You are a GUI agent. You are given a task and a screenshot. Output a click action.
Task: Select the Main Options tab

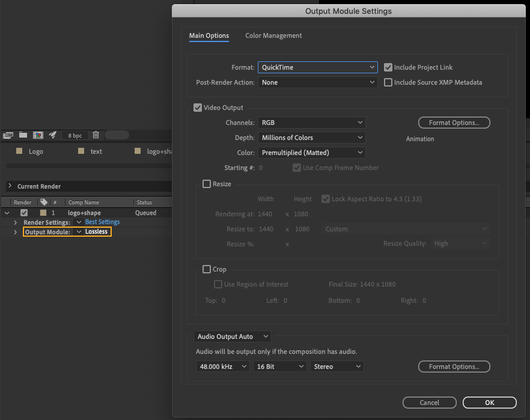tap(209, 35)
